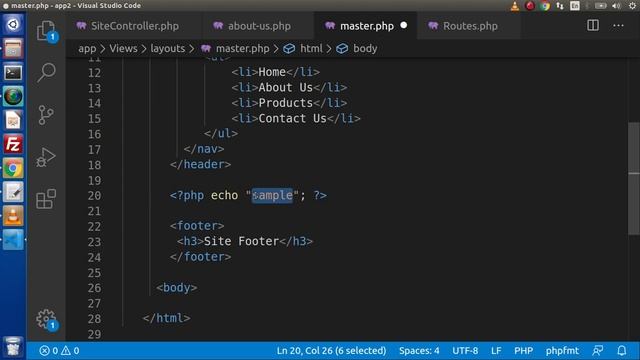640x360 pixels.
Task: Click the app breadcrumb segment
Action: point(87,49)
